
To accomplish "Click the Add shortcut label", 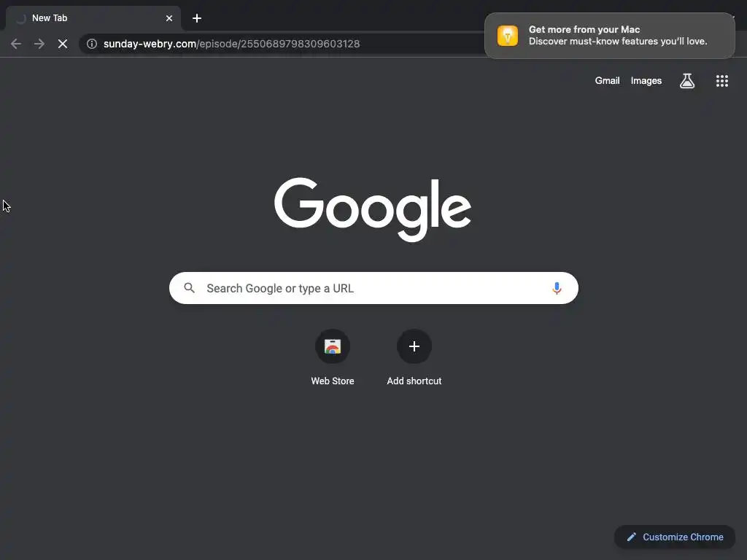I will pos(414,381).
